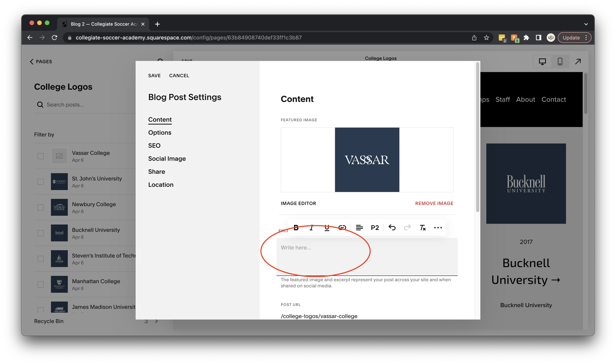616x364 pixels.
Task: Expand the Recycle Bin chevron
Action: [156, 321]
